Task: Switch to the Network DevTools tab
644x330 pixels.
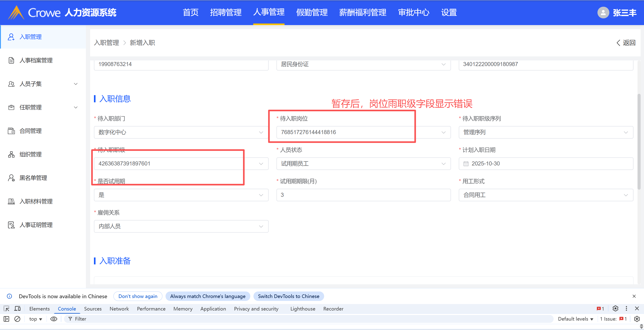Action: pos(119,309)
